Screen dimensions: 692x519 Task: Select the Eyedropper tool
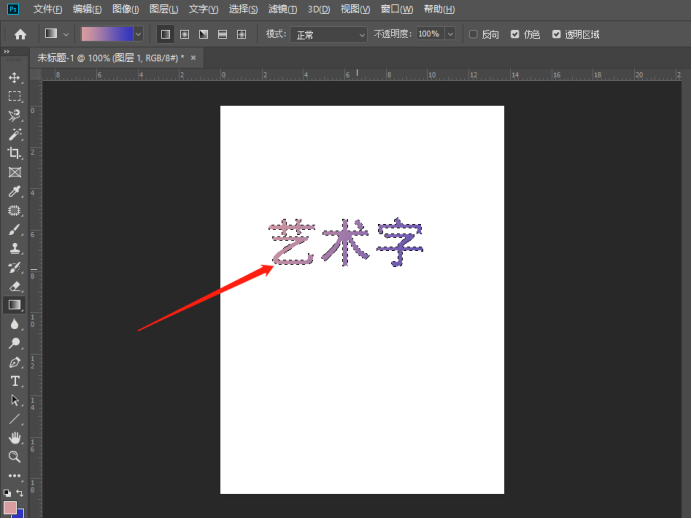click(14, 191)
